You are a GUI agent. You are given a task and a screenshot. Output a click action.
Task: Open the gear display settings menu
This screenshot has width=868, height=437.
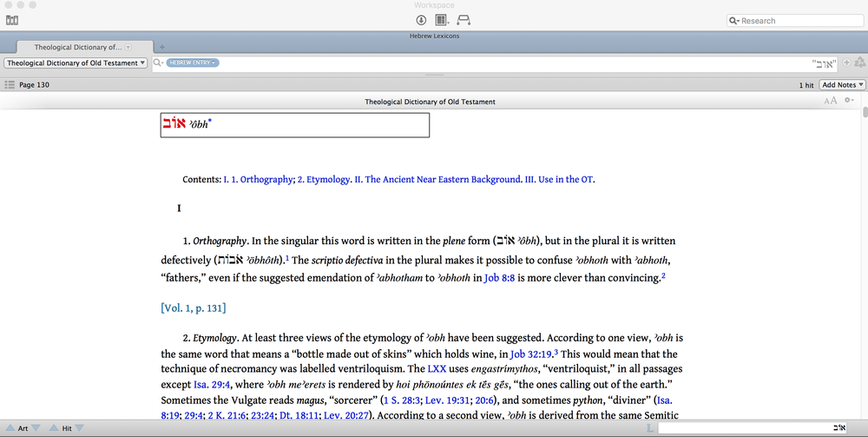850,101
